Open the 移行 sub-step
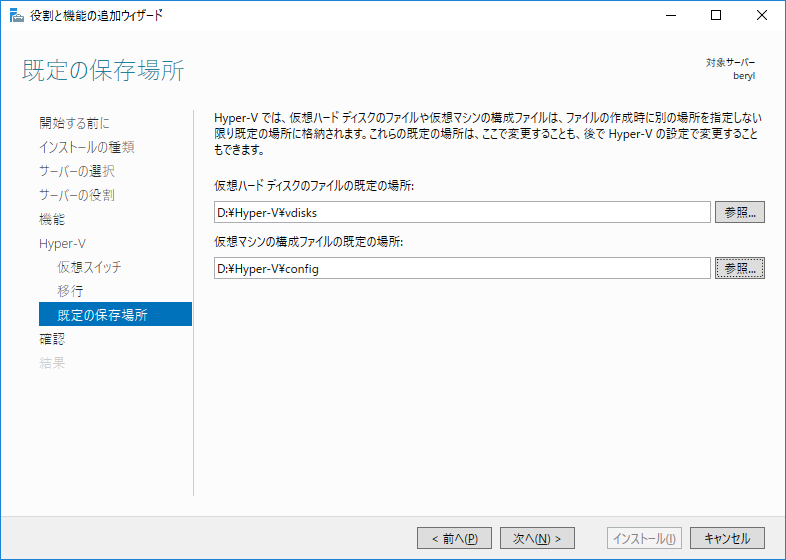This screenshot has height=560, width=786. pyautogui.click(x=70, y=291)
